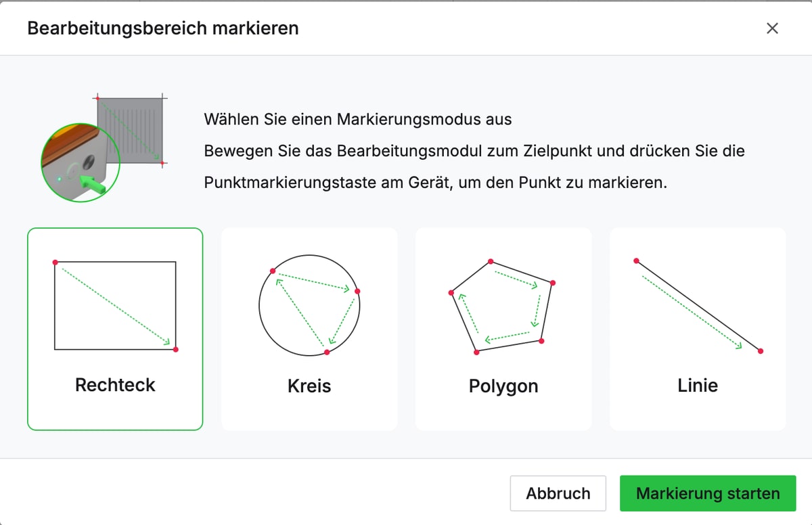812x525 pixels.
Task: Click the gray work area graphic
Action: (x=131, y=129)
